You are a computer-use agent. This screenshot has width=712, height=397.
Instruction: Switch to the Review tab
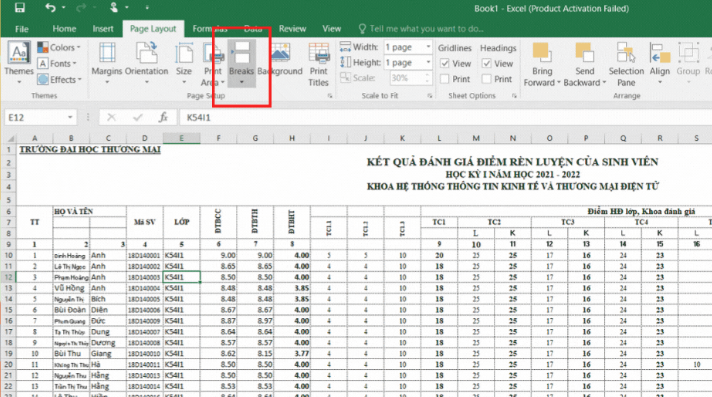(292, 29)
